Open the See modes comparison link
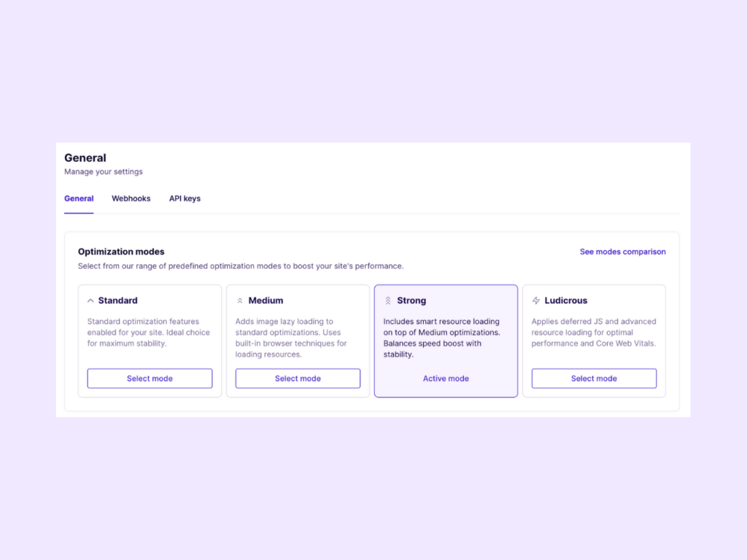The height and width of the screenshot is (560, 747). pos(623,252)
